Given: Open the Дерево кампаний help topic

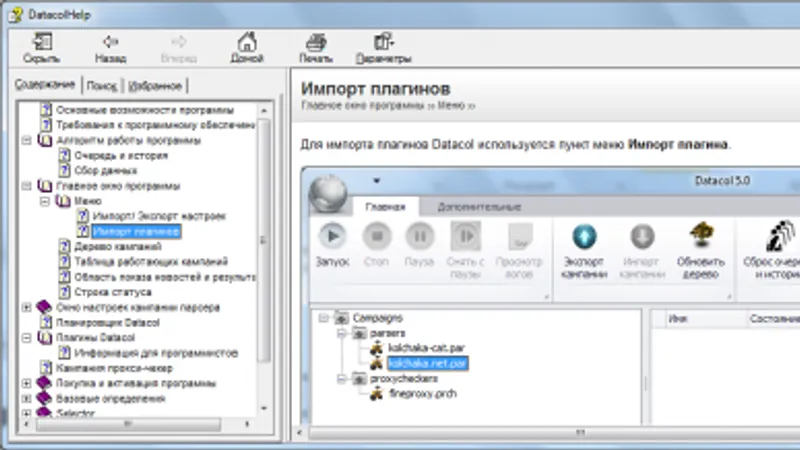Looking at the screenshot, I should (118, 246).
